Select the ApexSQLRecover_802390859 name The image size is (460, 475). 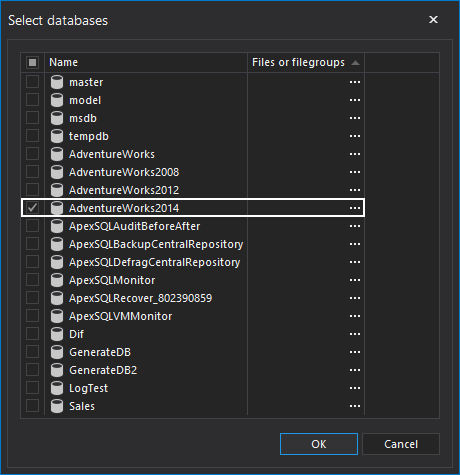point(140,298)
